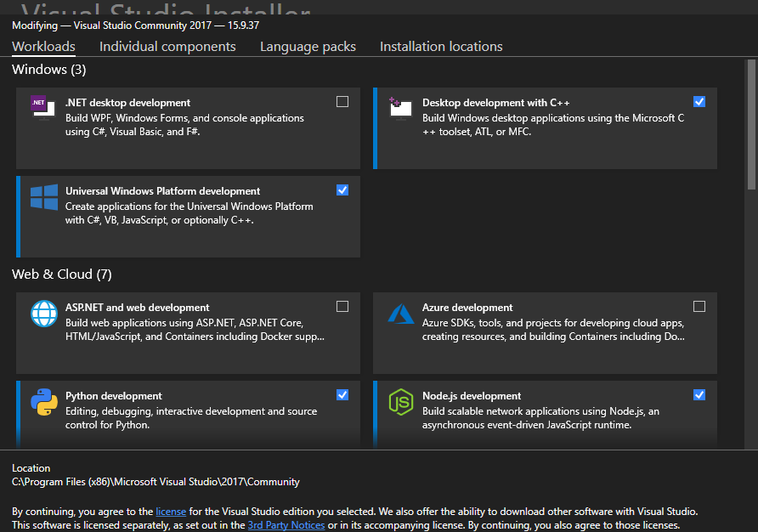The width and height of the screenshot is (758, 532).
Task: Uncheck the Node.js development workload
Action: click(x=699, y=395)
